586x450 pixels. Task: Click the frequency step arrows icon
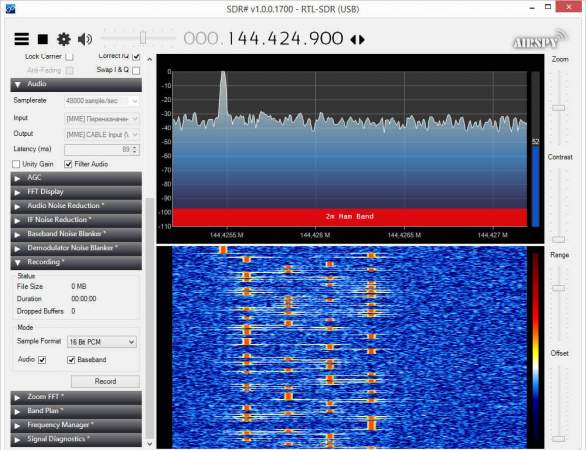[x=358, y=39]
